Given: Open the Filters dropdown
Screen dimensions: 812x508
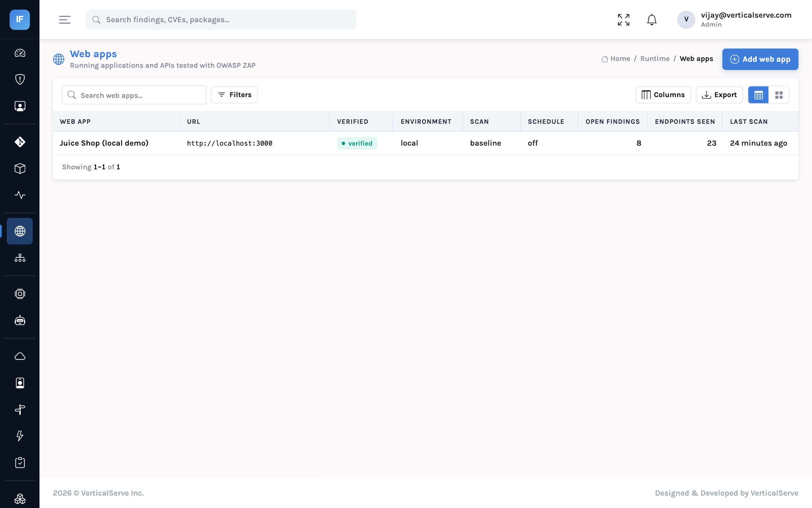Looking at the screenshot, I should [x=234, y=95].
